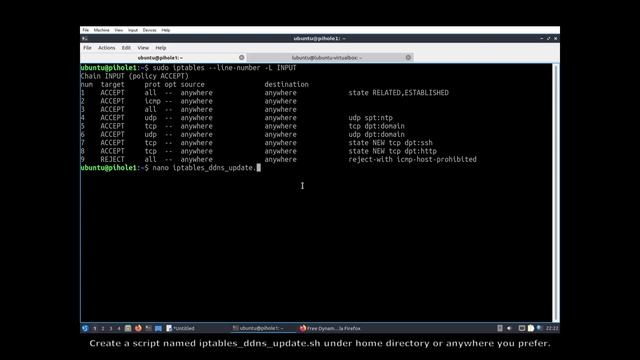Click the 'sudo iptables --line-number -L INPUT' command
The width and height of the screenshot is (640, 360).
(224, 68)
